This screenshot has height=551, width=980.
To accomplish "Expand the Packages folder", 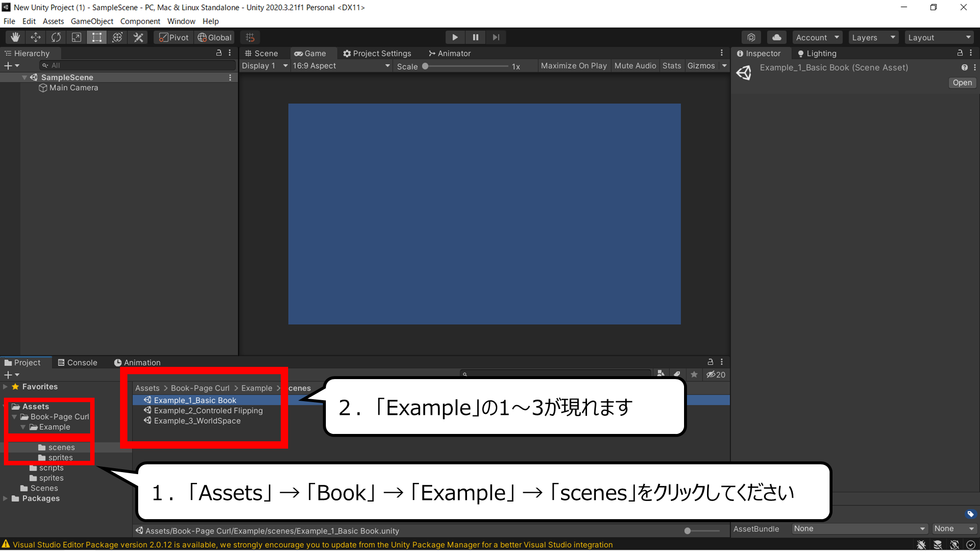I will coord(5,499).
